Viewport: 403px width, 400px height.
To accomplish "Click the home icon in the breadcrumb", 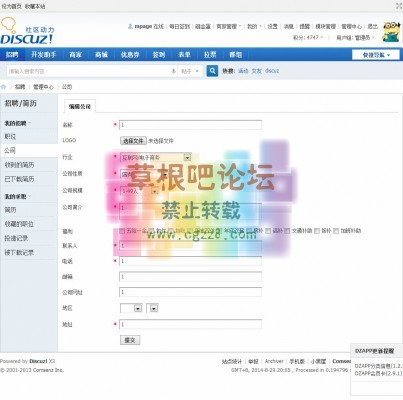I will pyautogui.click(x=4, y=87).
